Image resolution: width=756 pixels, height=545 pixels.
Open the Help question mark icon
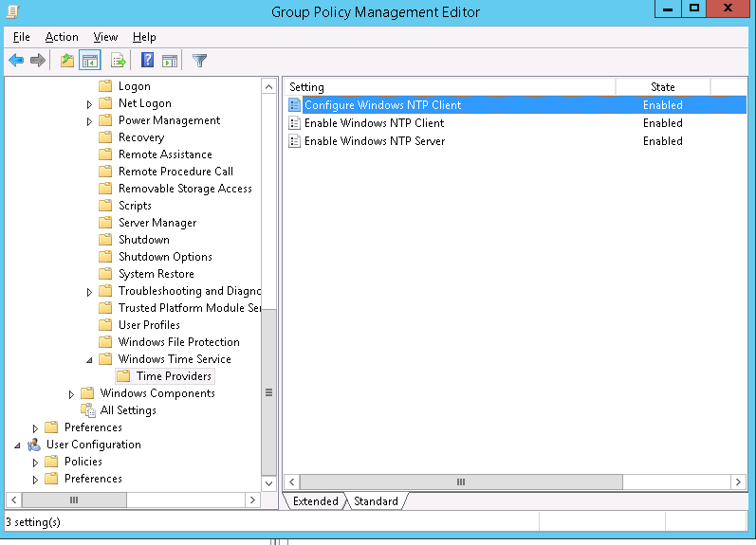pyautogui.click(x=148, y=61)
